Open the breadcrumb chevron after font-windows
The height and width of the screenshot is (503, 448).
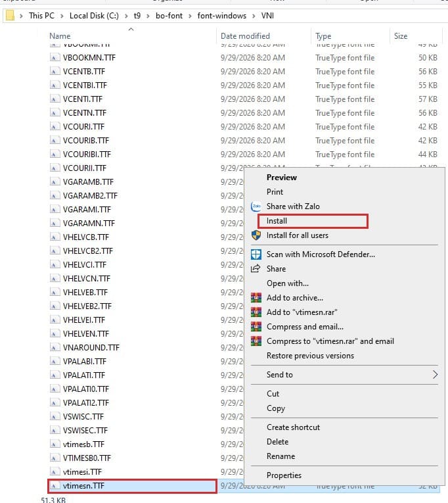click(254, 16)
